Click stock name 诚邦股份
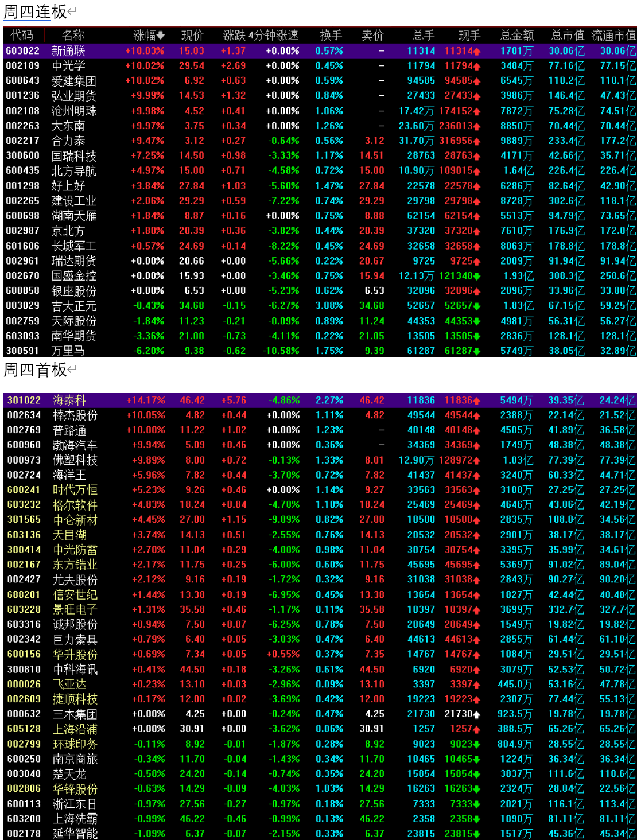Viewport: 637px width, 840px height. [75, 625]
